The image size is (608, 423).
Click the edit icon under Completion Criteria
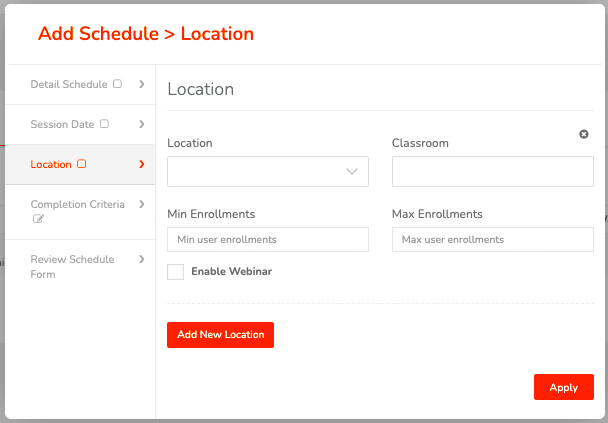38,219
